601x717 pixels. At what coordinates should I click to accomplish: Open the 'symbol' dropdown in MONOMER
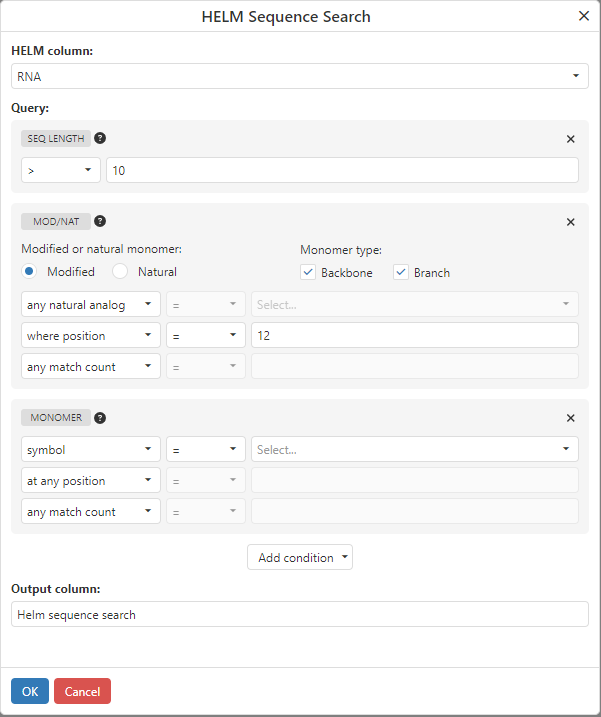click(x=91, y=450)
